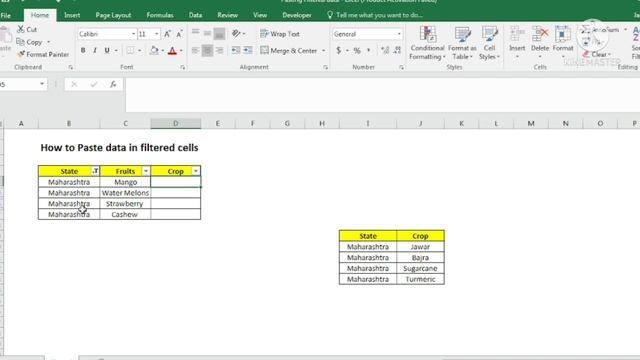The image size is (640, 360).
Task: Open the State column filter button
Action: (x=95, y=171)
